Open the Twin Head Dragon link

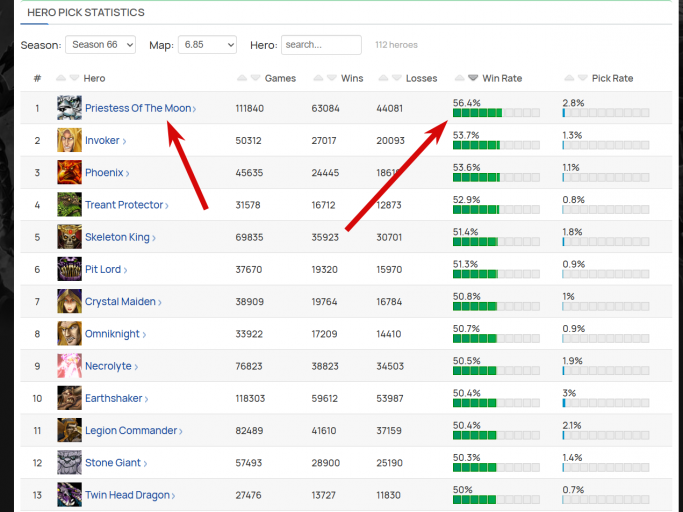pyautogui.click(x=130, y=495)
